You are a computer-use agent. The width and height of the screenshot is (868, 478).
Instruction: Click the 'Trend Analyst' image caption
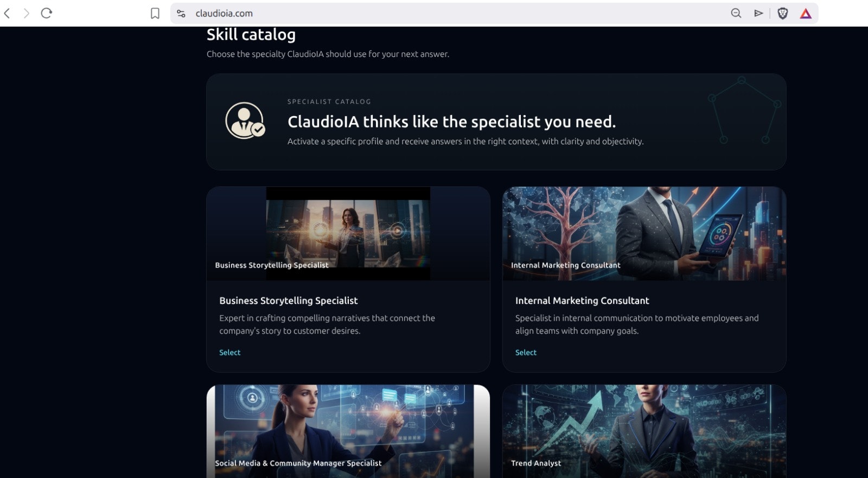[x=536, y=463]
